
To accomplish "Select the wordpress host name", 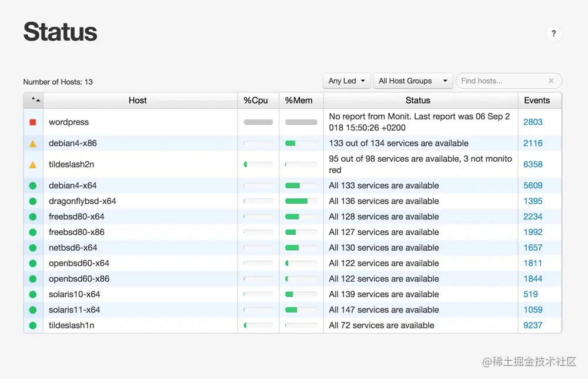I will coord(69,122).
